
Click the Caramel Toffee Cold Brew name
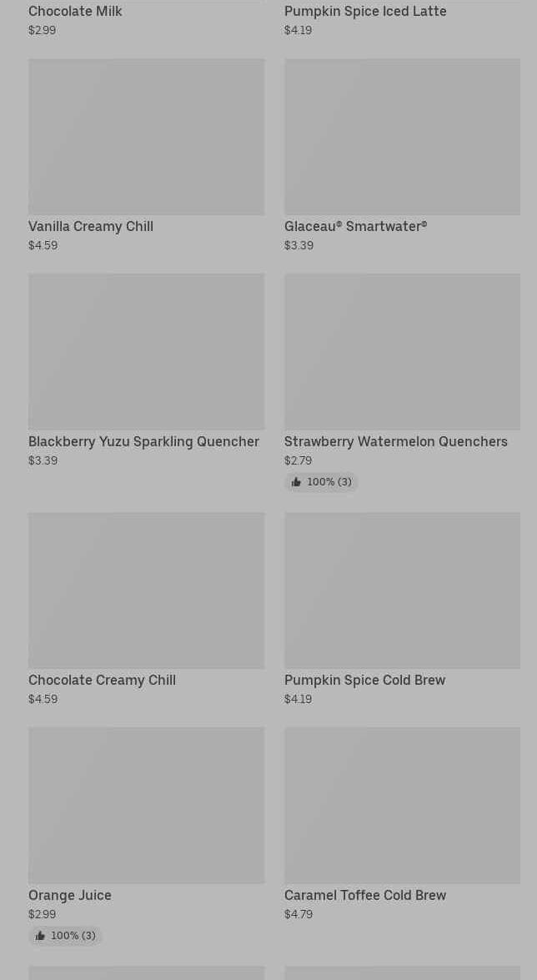click(365, 895)
